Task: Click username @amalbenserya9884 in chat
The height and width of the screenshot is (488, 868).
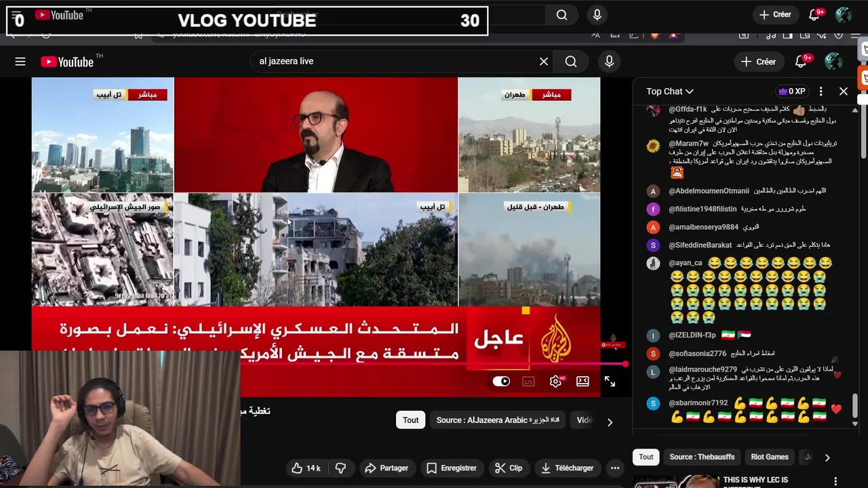Action: pos(703,227)
